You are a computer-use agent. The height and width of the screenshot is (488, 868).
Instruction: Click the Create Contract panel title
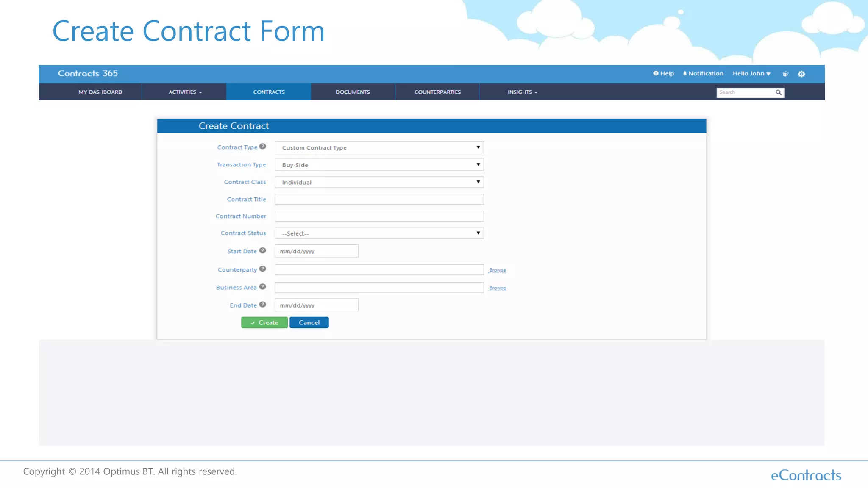(x=234, y=126)
